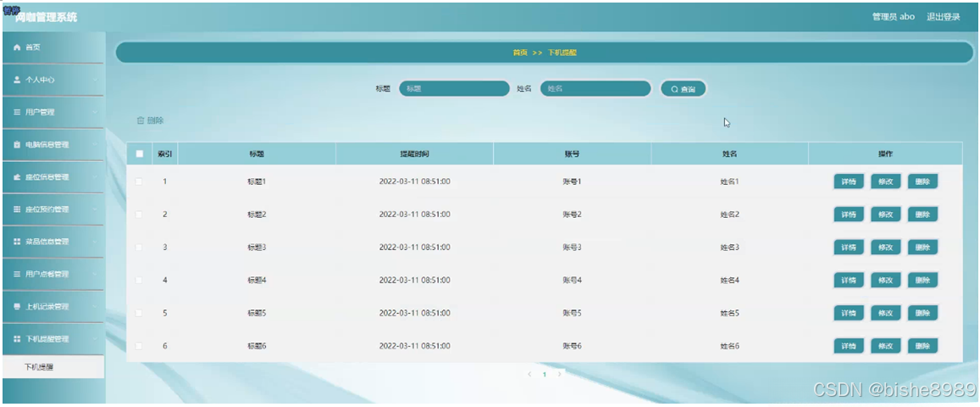Check the checkbox for row 3
Viewport: 980px width, 407px height.
pos(139,248)
